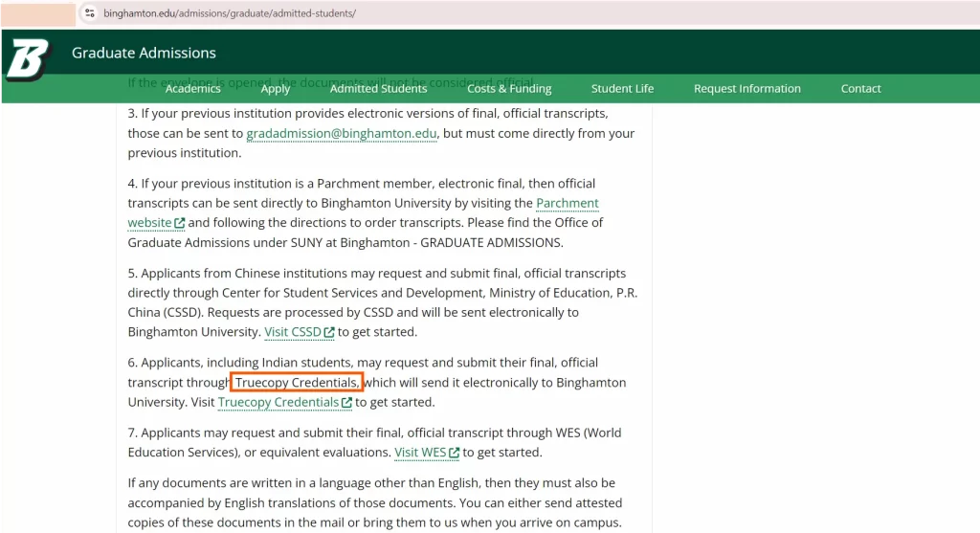Click external-link icon beside Visit WES

pyautogui.click(x=455, y=453)
